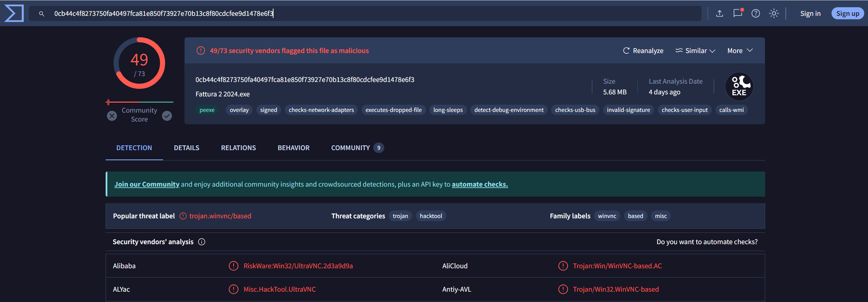Viewport: 868px width, 302px height.
Task: Open the RELATIONS tab
Action: coord(238,148)
